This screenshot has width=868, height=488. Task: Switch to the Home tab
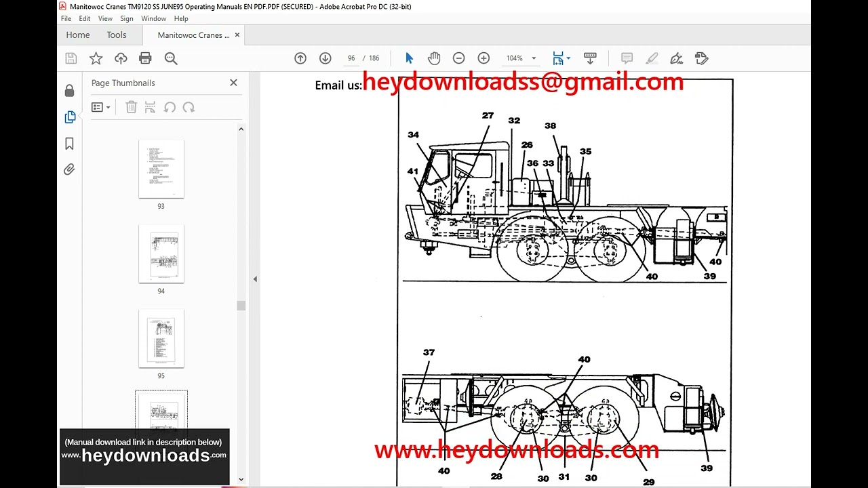point(78,35)
